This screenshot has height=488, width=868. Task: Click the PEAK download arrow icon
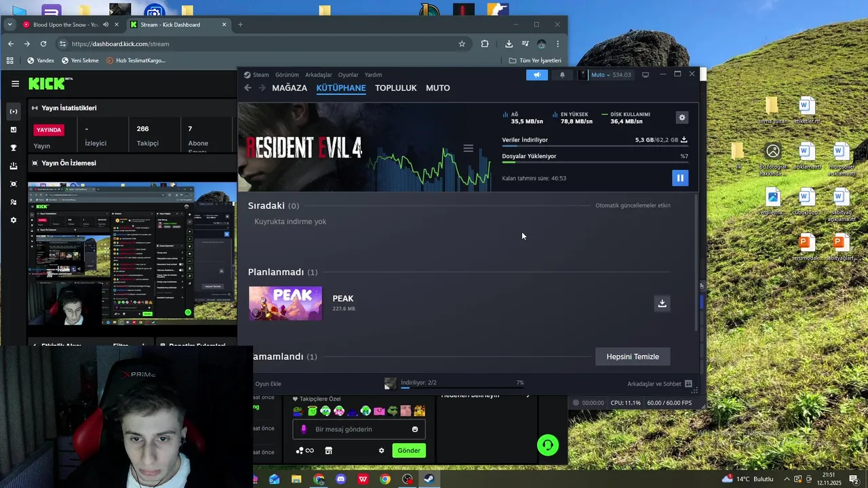click(x=662, y=303)
